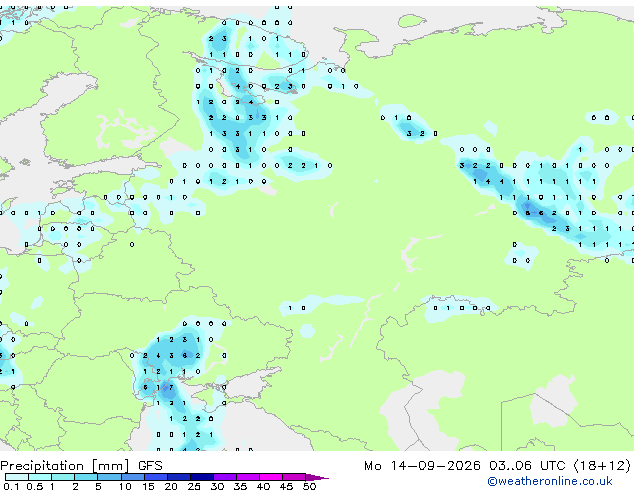
Task: Pick the lightest cyan swatch after 0.1
Action: [x=17, y=477]
